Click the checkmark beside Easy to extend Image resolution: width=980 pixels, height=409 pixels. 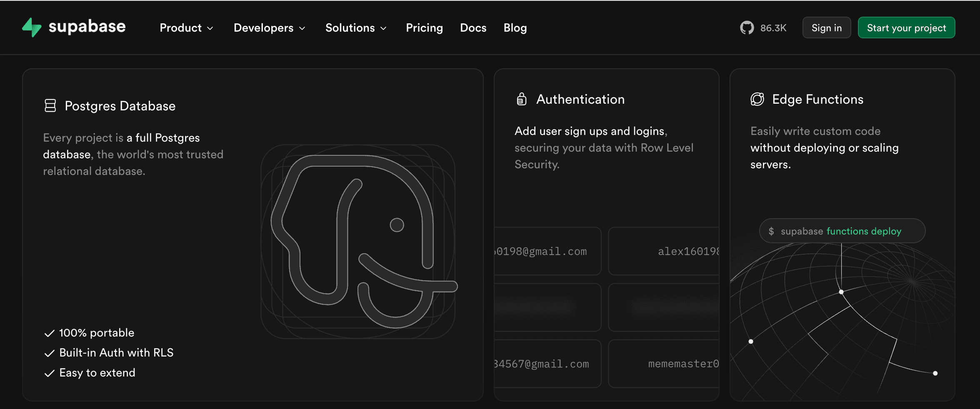coord(49,373)
